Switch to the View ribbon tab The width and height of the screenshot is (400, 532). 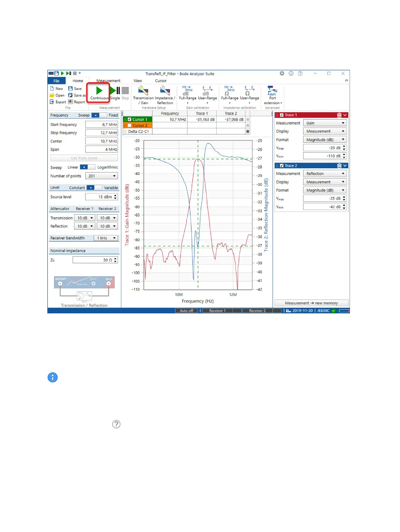tap(138, 81)
